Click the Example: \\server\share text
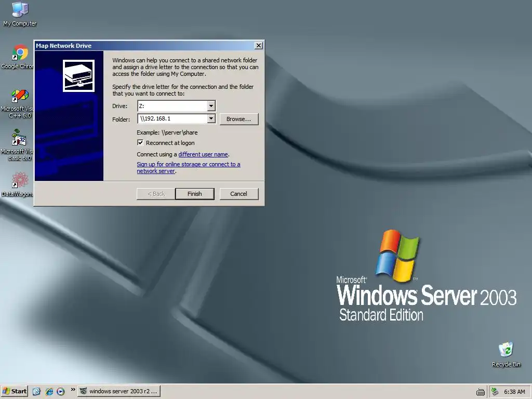 [x=167, y=132]
